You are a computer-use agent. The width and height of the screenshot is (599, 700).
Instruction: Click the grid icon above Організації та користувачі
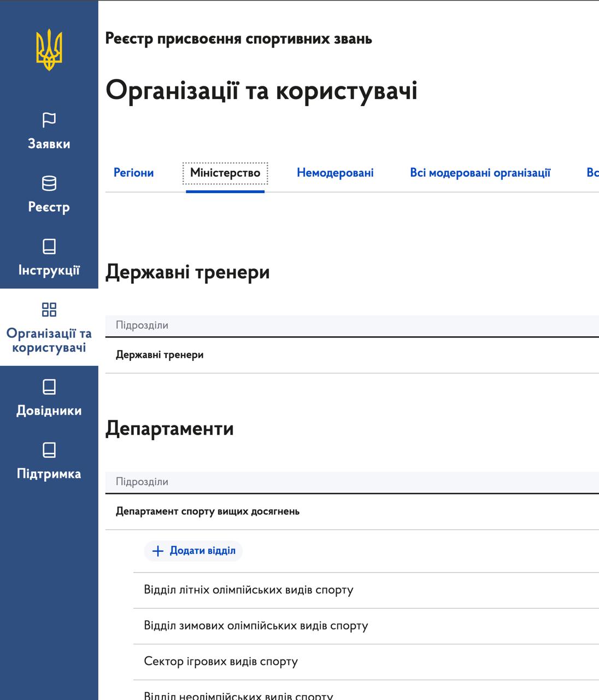tap(50, 309)
